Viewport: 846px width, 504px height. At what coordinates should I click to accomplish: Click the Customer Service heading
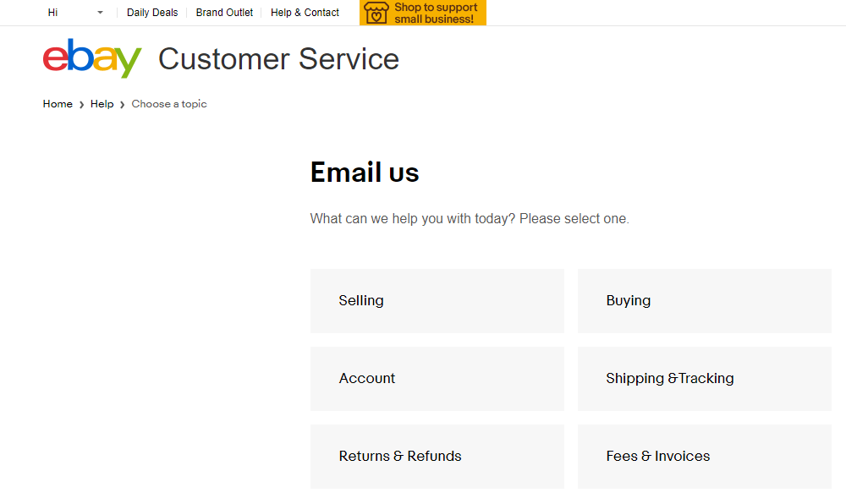278,58
